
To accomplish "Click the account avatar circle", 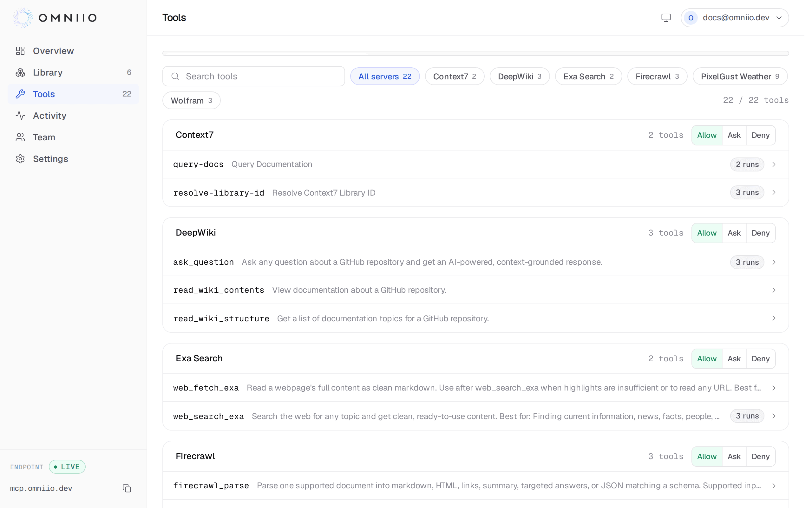I will [691, 17].
